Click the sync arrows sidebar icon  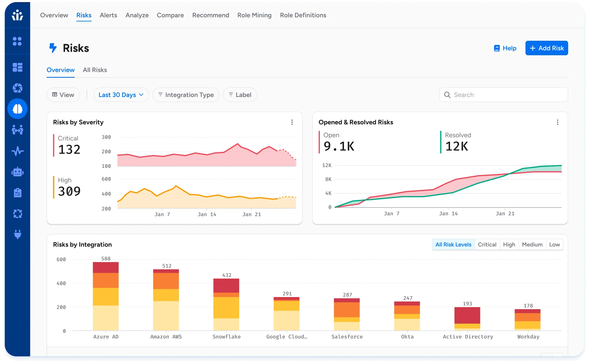coord(17,214)
